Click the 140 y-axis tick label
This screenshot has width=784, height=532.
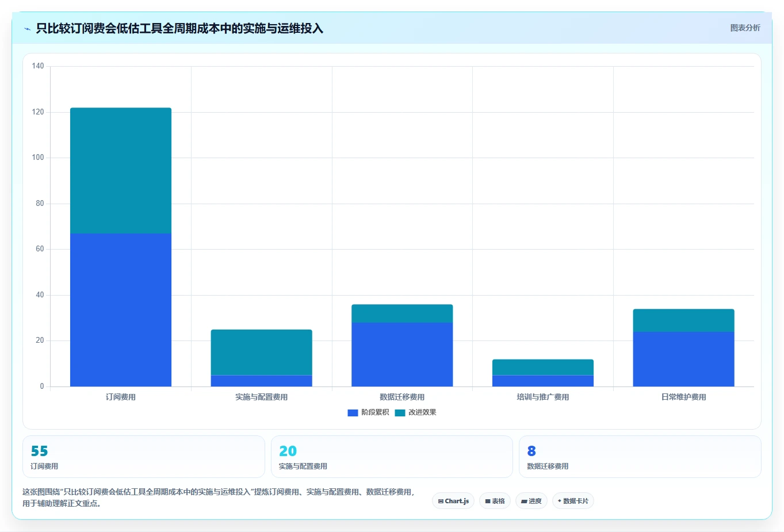(38, 66)
